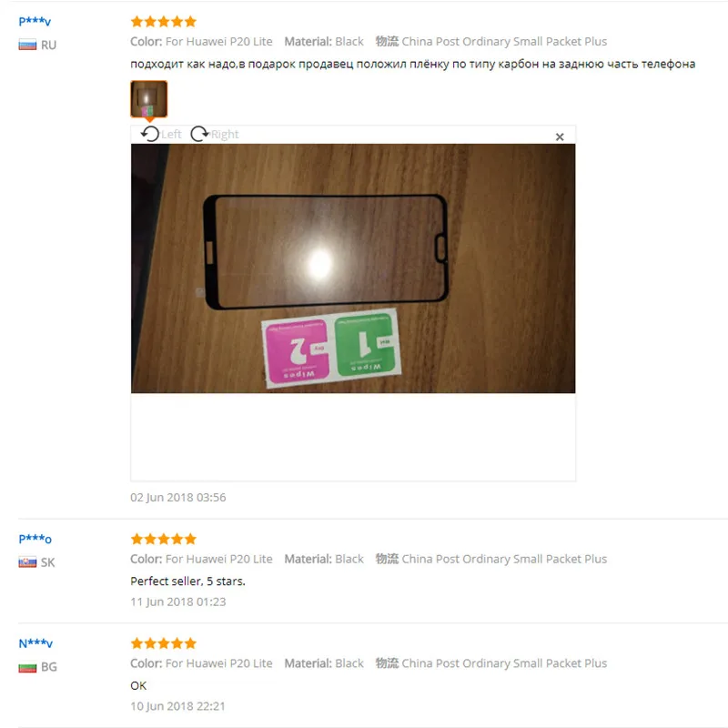Click the Russian review text

tap(413, 64)
